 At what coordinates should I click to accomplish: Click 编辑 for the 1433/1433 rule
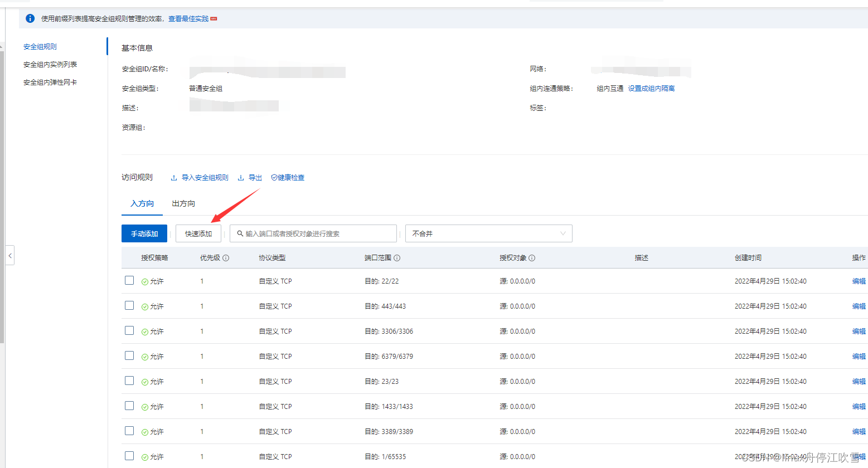[x=859, y=407]
